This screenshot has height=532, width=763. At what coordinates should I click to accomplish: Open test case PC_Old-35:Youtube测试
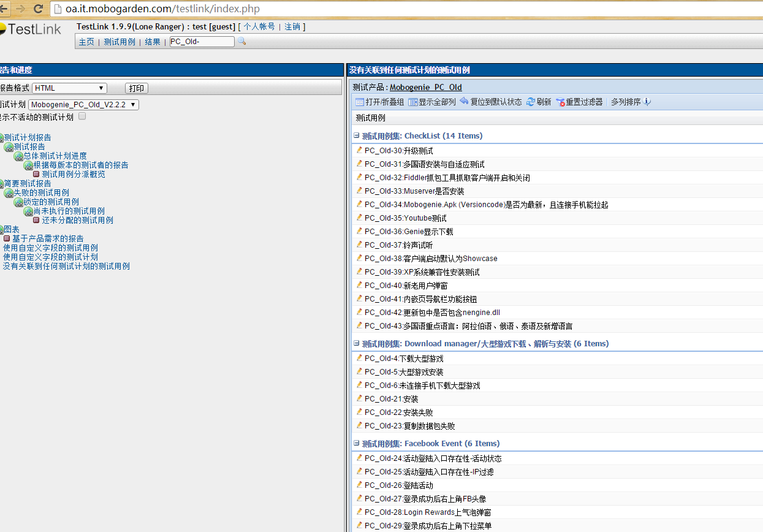click(x=405, y=218)
